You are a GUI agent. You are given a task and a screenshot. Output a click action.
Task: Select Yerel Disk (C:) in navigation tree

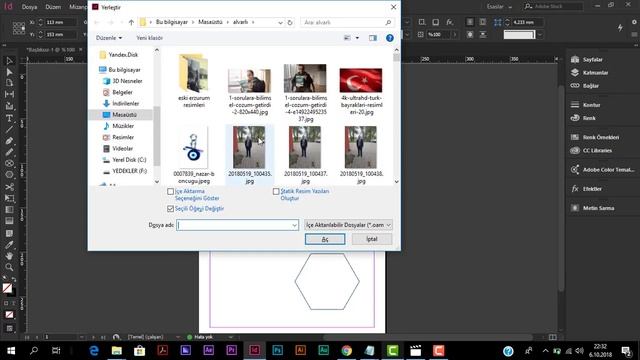coord(129,160)
